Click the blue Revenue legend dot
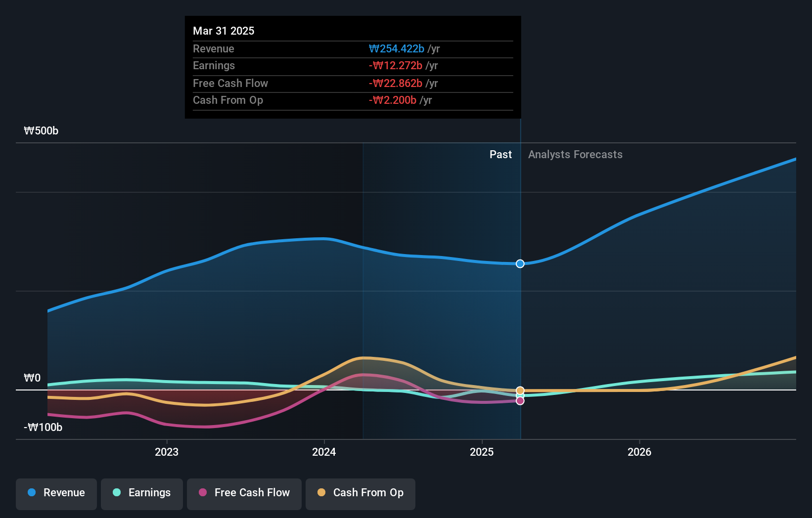812x518 pixels. point(32,492)
